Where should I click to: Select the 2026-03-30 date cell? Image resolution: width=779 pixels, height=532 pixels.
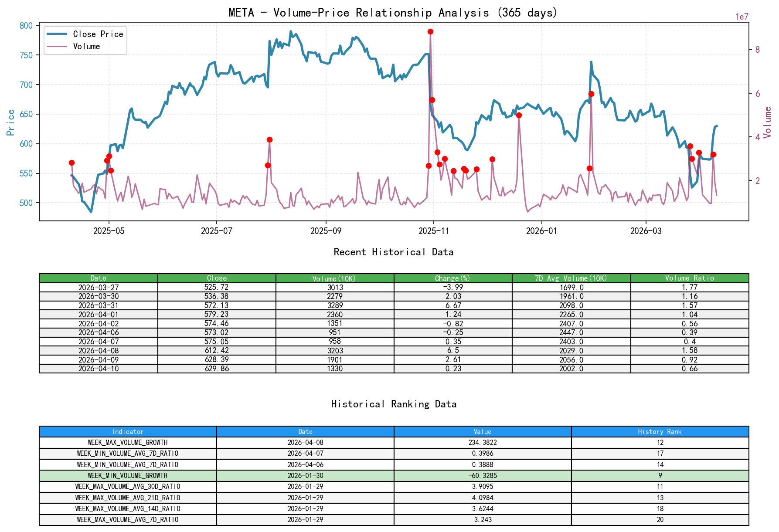click(x=99, y=296)
